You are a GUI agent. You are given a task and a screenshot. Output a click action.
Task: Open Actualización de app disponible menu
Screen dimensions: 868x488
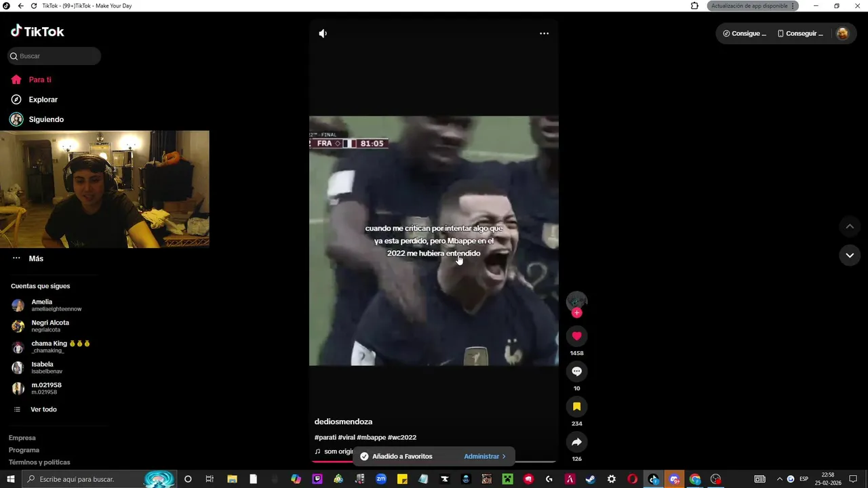click(753, 6)
